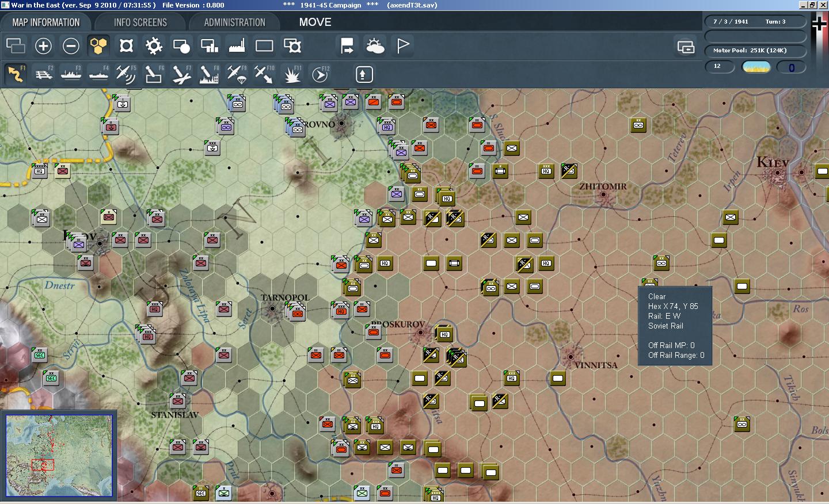
Task: Click the overlapping windows map view icon
Action: tap(16, 45)
